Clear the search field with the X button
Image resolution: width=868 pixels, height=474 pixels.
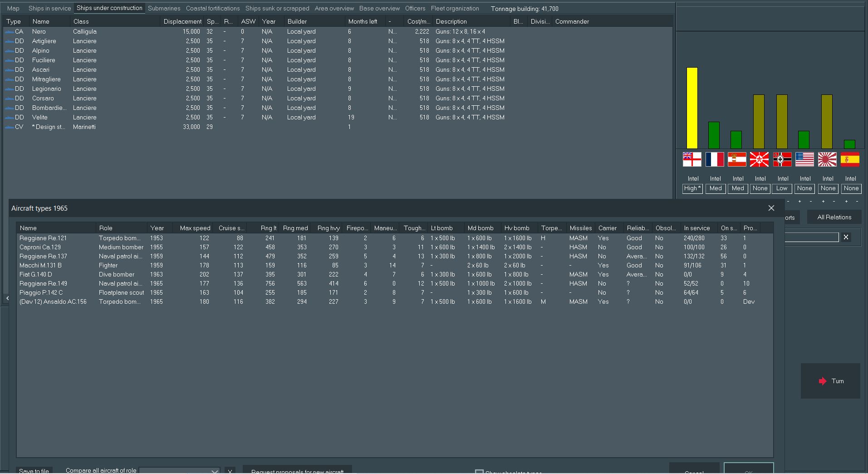[x=846, y=237]
